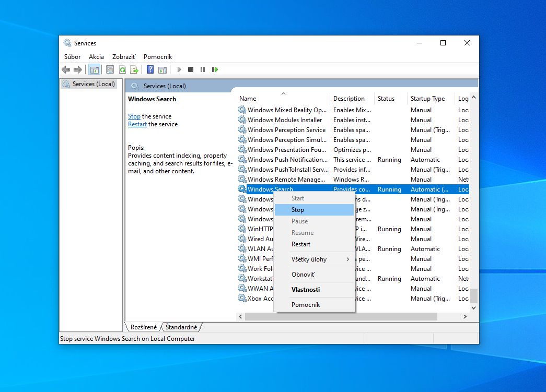Click the Forward arrow toolbar icon

tap(78, 69)
